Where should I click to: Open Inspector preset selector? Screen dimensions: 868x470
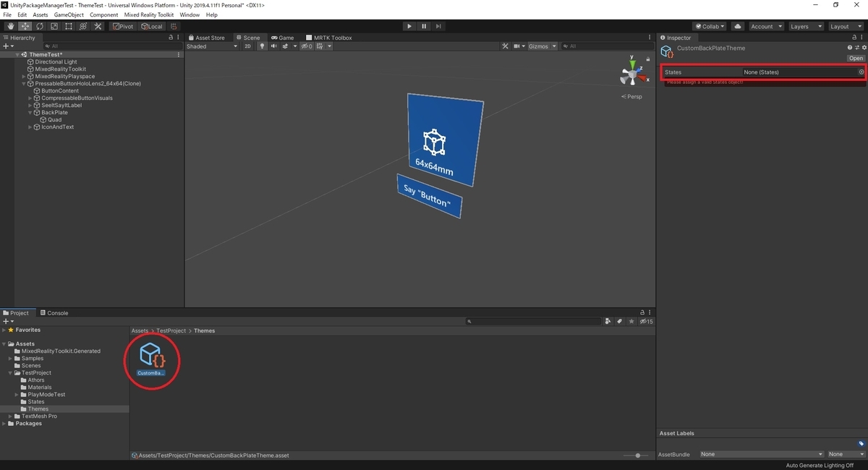click(857, 48)
